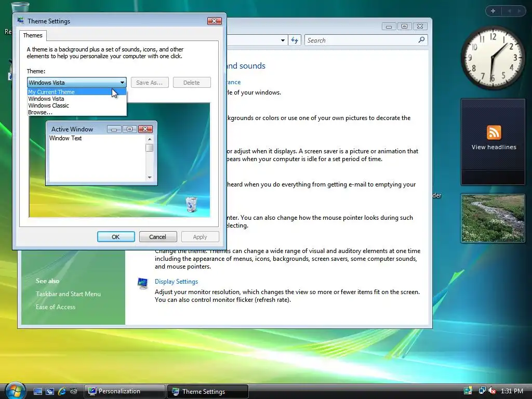
Task: Collapse the Theme combo box arrow
Action: tap(122, 83)
